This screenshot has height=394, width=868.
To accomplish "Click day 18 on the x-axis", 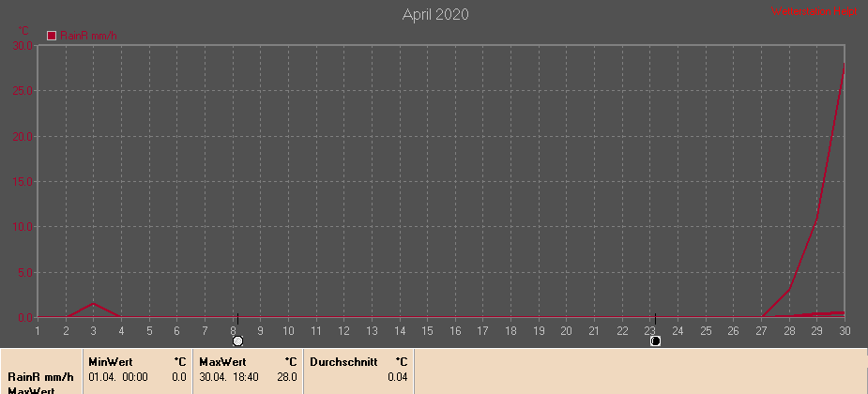I will tap(510, 331).
